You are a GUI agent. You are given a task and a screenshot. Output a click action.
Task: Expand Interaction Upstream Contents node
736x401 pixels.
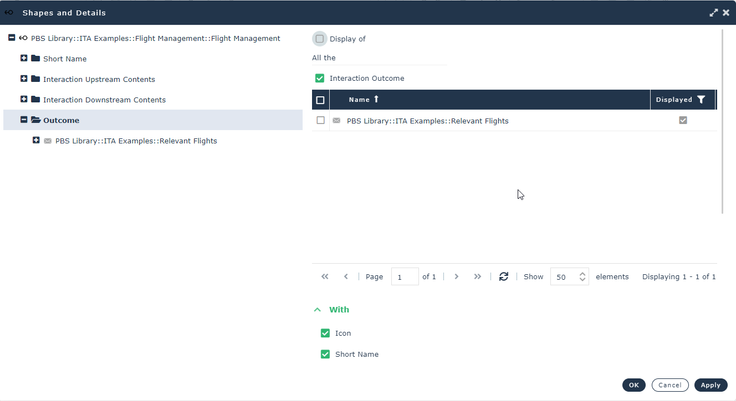coord(23,79)
